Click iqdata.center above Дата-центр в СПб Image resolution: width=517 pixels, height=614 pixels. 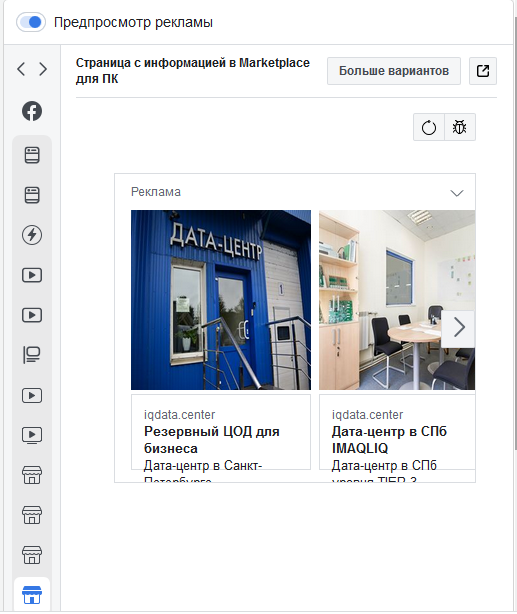coord(367,414)
